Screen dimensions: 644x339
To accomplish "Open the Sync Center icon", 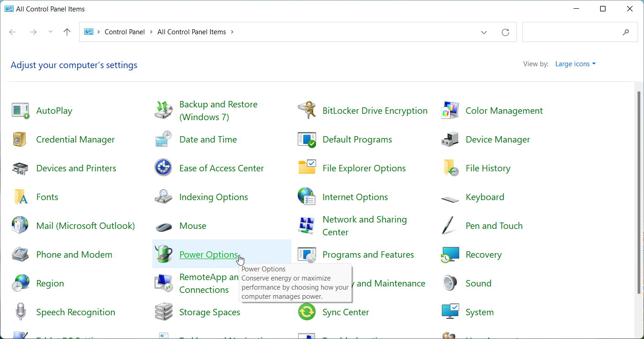I will point(307,312).
